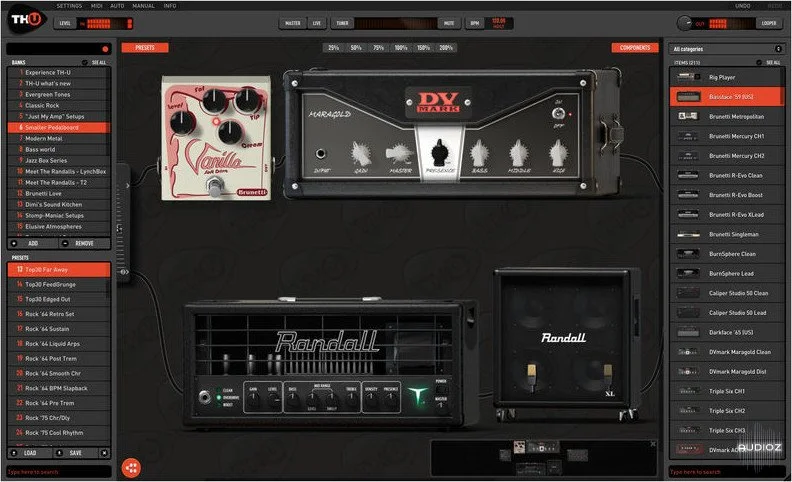The height and width of the screenshot is (482, 792).
Task: Click the Triple Six CH1 icon
Action: pyautogui.click(x=688, y=391)
